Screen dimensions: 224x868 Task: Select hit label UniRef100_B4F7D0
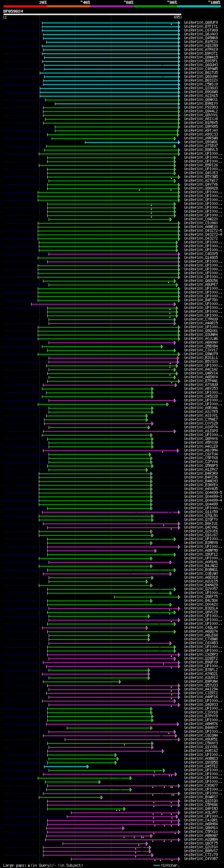[x=201, y=300]
